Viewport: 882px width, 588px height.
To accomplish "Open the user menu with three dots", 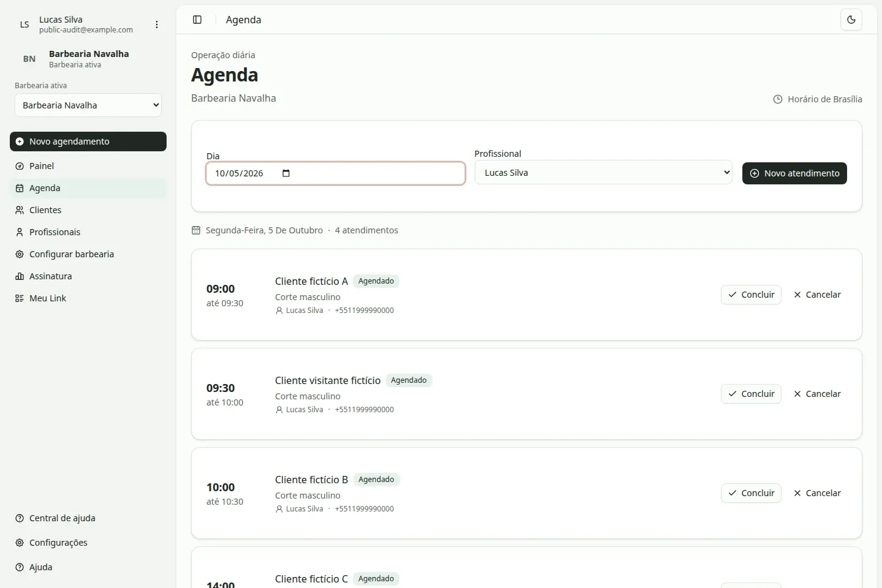I will pos(157,24).
